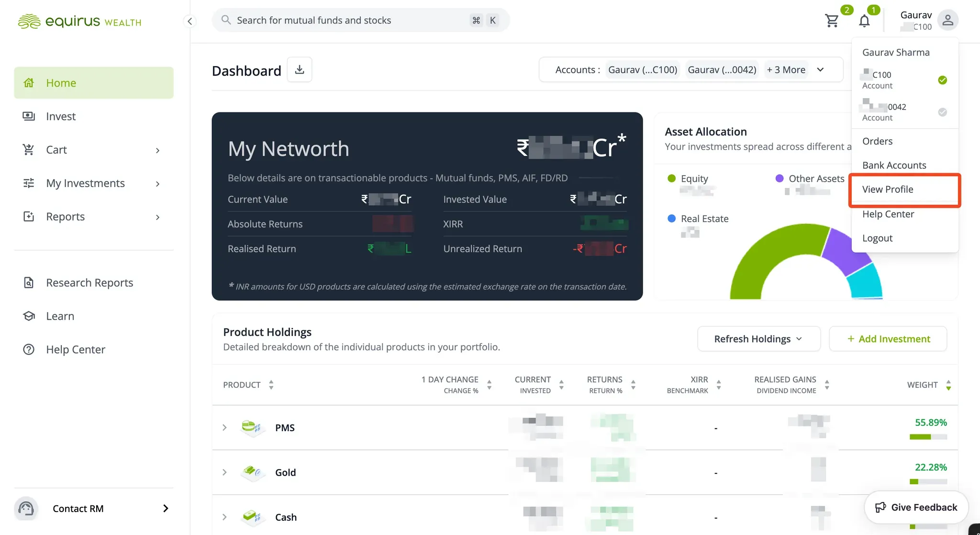Expand the Gold holdings row
Viewport: 980px width, 535px height.
[x=224, y=472]
